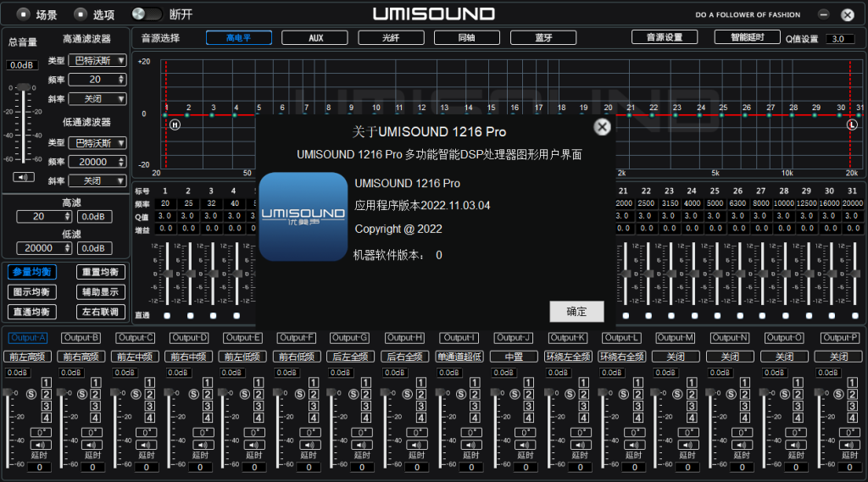Mute the Output-A speaker icon
This screenshot has height=482, width=868.
pyautogui.click(x=41, y=445)
